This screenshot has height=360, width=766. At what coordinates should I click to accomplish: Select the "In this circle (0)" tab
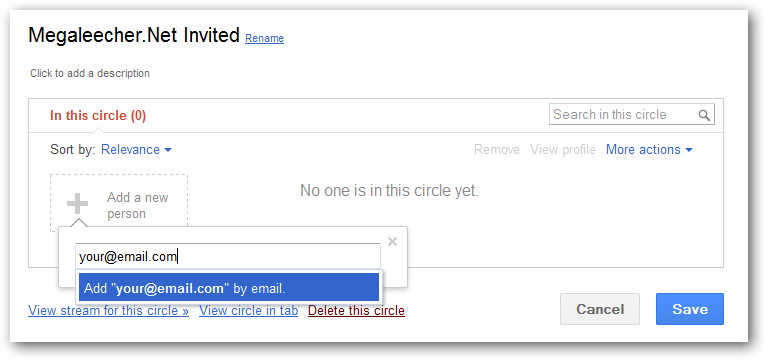(98, 116)
